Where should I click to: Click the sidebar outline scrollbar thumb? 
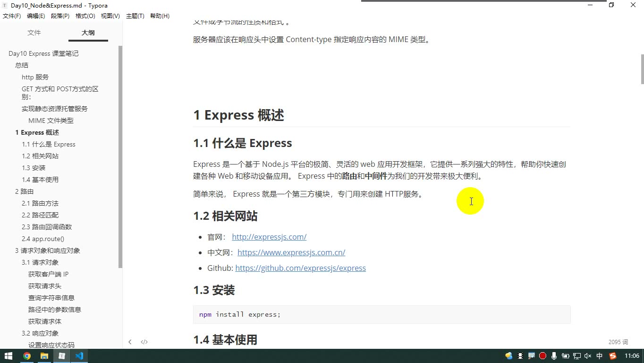(120, 157)
